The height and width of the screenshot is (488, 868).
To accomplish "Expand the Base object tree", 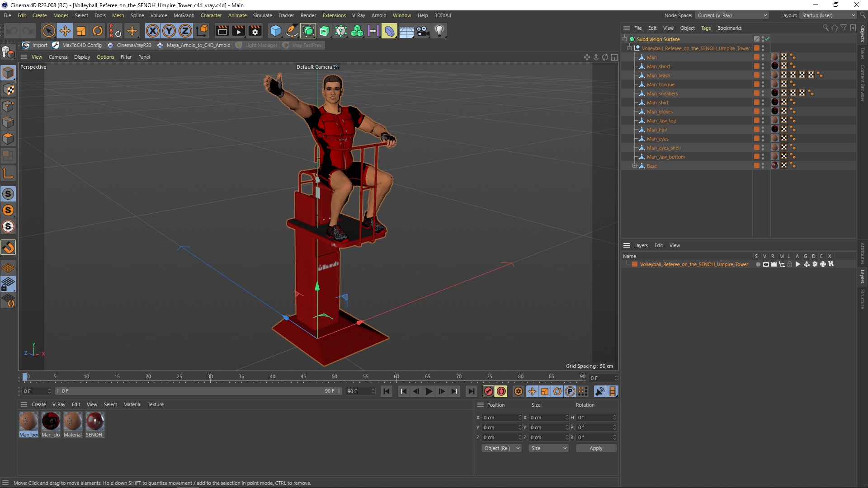I will pyautogui.click(x=634, y=166).
